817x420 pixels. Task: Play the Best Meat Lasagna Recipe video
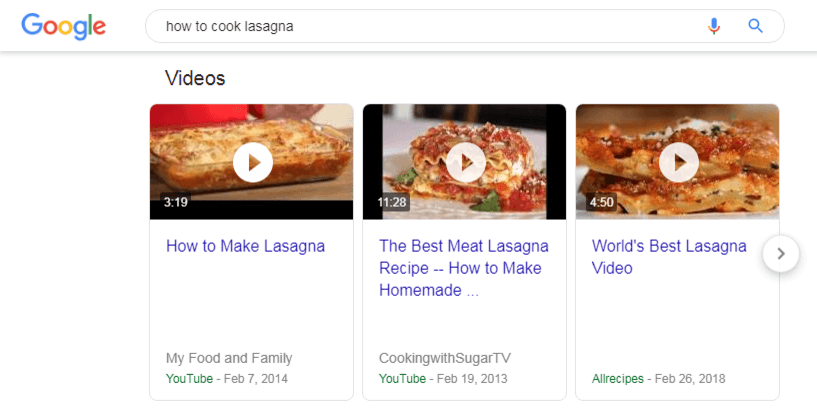click(x=466, y=163)
